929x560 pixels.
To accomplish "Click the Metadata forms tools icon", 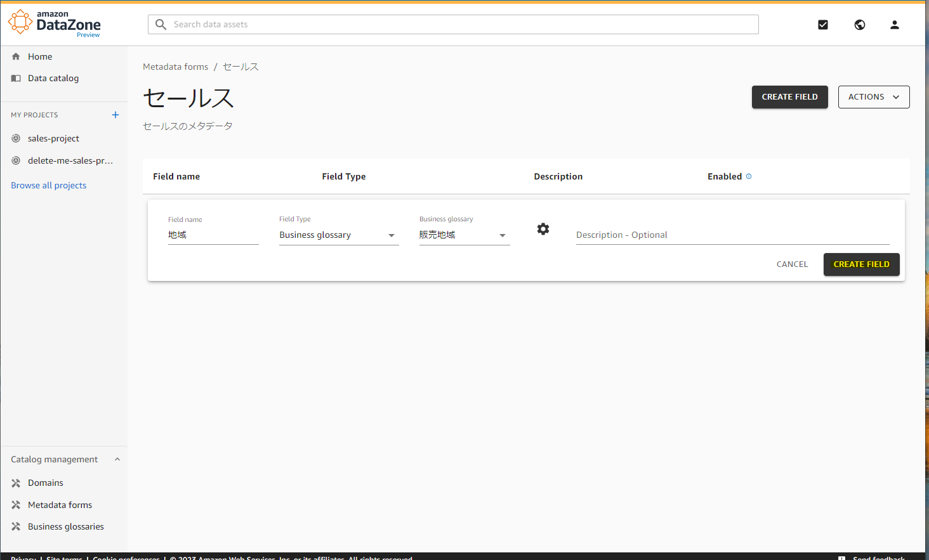I will pyautogui.click(x=16, y=505).
